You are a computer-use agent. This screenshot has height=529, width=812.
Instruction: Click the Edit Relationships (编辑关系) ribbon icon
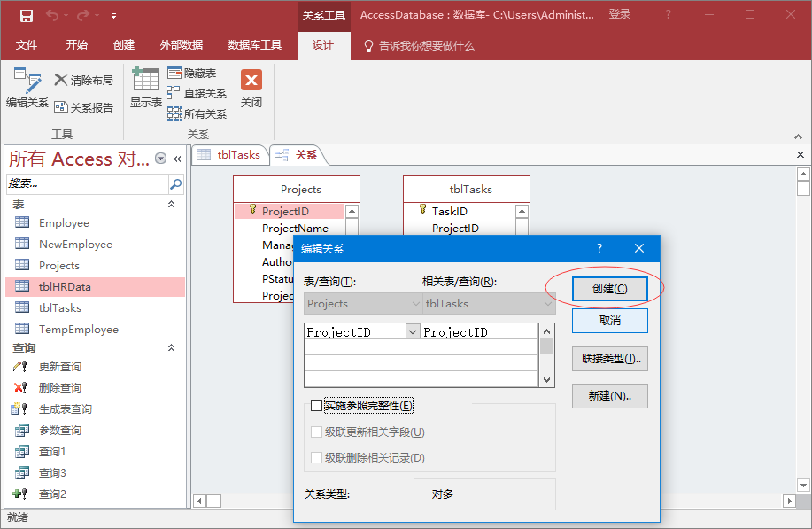[x=27, y=89]
